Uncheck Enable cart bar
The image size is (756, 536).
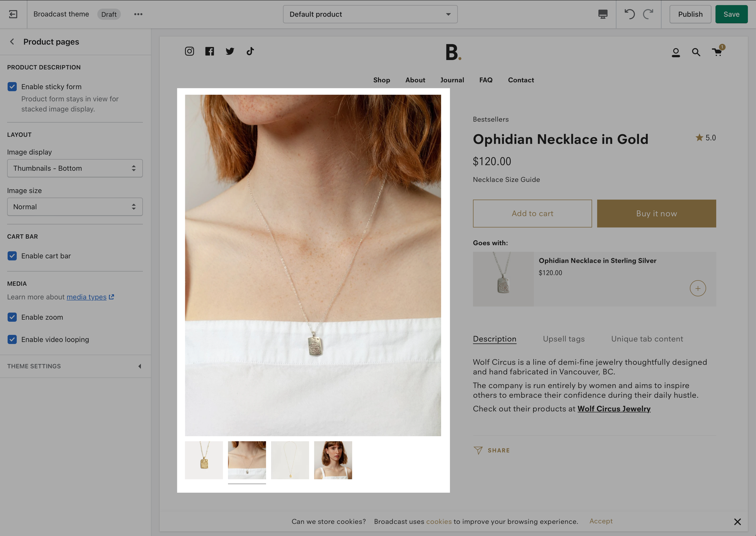[x=12, y=256]
